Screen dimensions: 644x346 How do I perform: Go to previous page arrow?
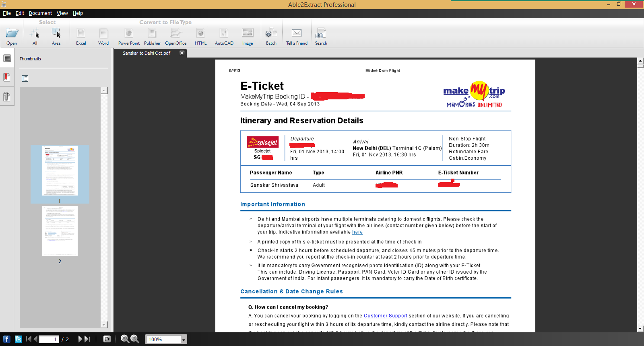tap(35, 339)
